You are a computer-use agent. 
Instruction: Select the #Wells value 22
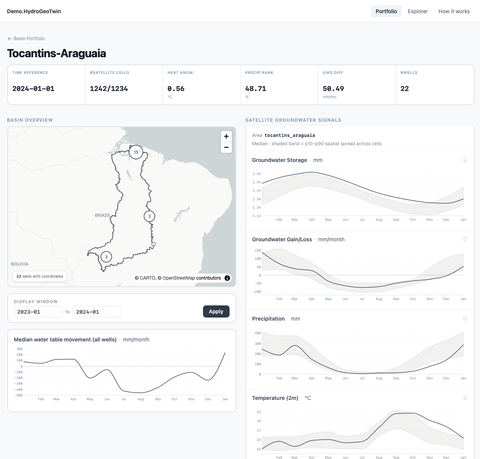click(x=404, y=89)
